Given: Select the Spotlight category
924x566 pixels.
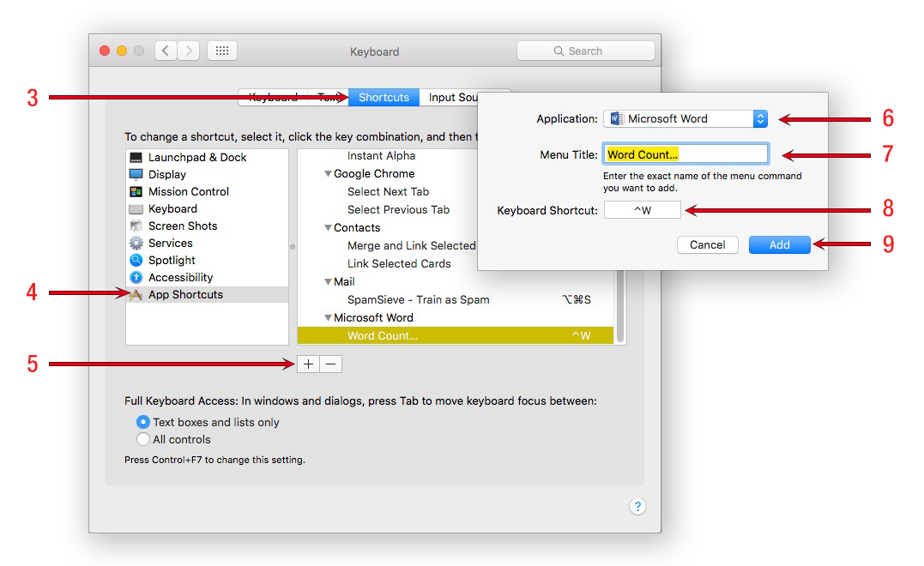Looking at the screenshot, I should (x=172, y=260).
